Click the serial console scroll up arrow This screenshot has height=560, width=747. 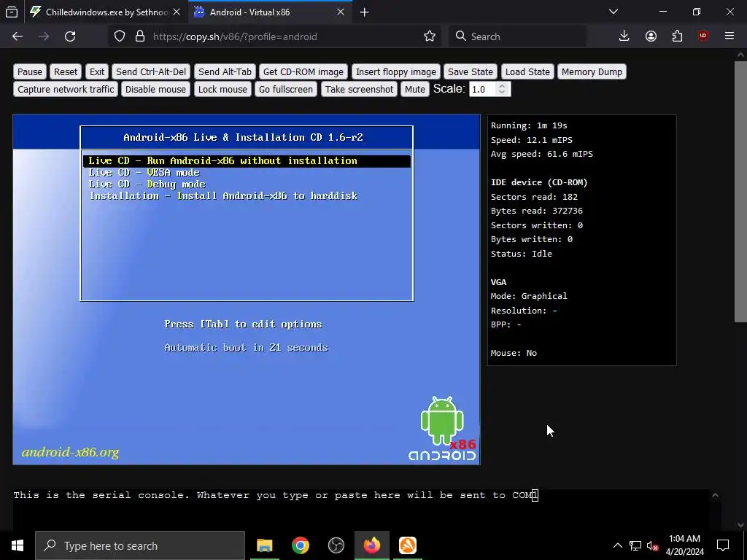(715, 495)
